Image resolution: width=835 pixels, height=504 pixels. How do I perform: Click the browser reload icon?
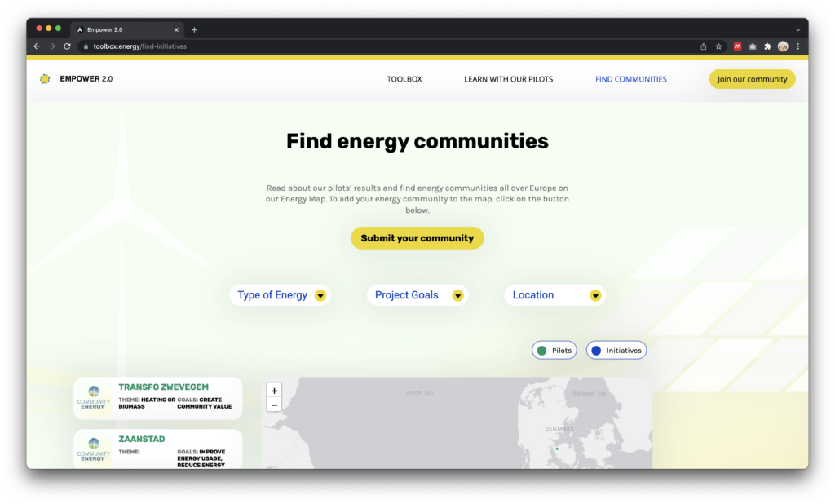(67, 46)
